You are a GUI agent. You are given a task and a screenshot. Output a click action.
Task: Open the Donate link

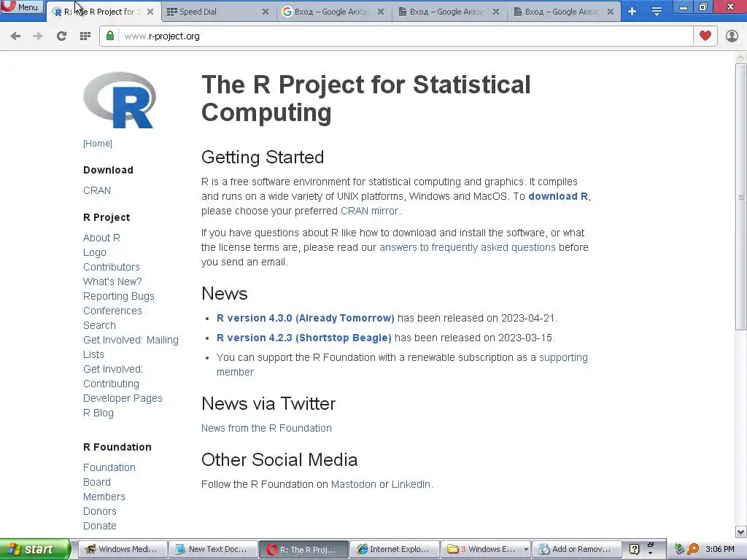99,526
